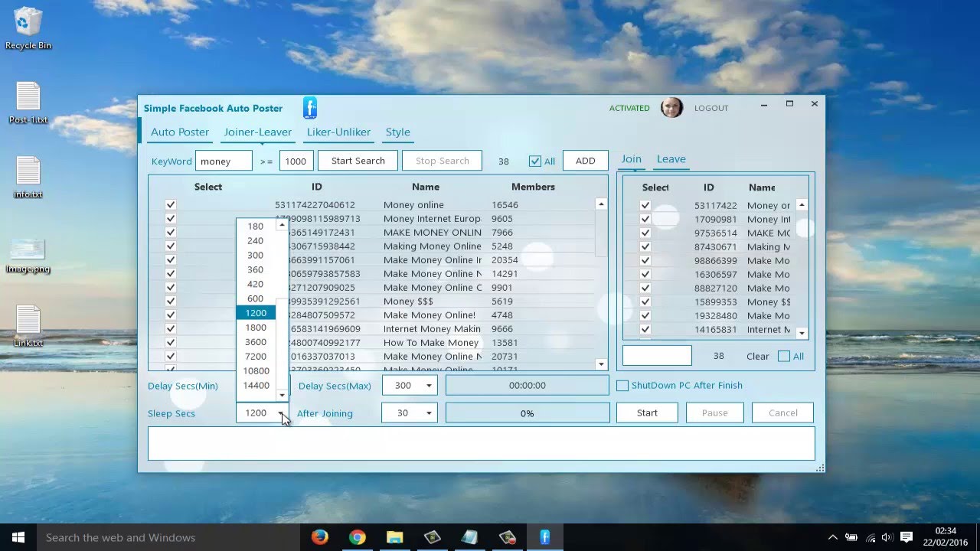Viewport: 980px width, 551px height.
Task: Click the Start Search button
Action: [x=358, y=161]
